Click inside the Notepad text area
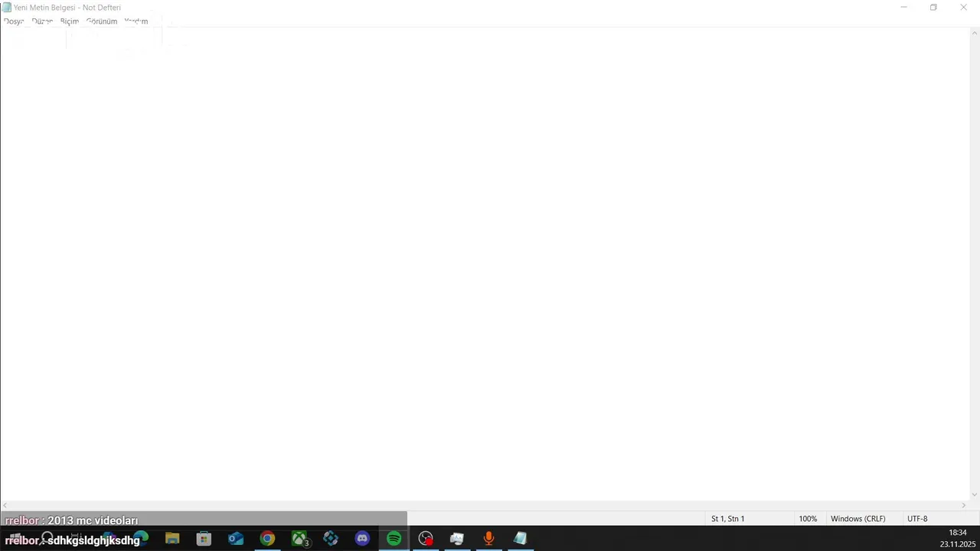980x551 pixels. 485,264
